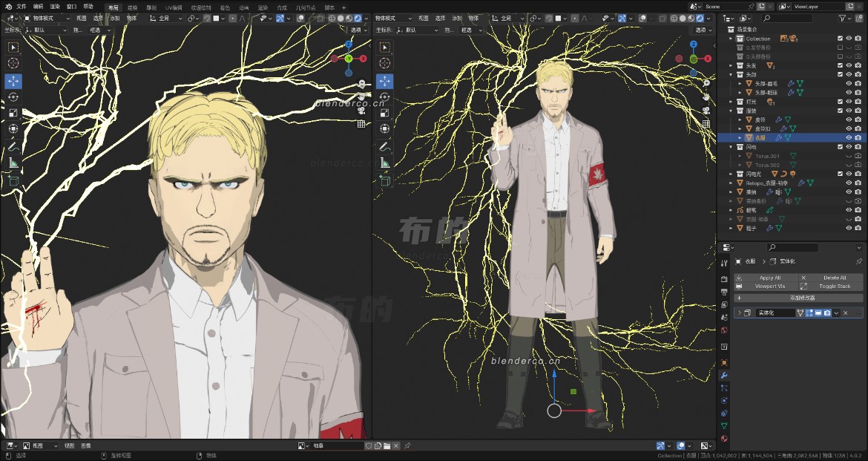Click 添加修改器 add modifier button
The image size is (868, 461).
click(798, 298)
